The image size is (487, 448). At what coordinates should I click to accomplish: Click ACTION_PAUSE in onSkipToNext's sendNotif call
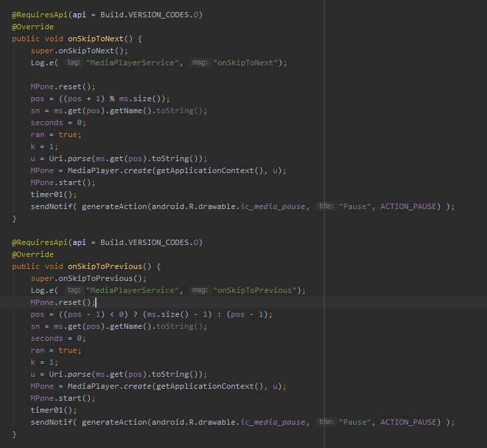tap(408, 206)
